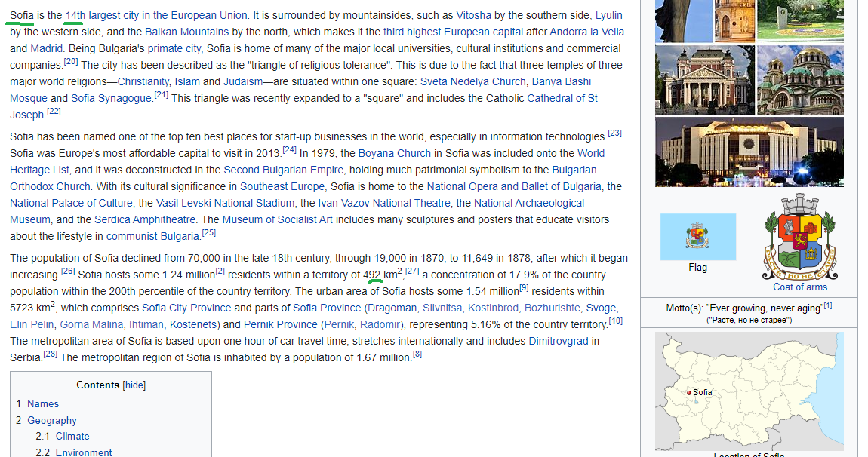Open the National Palace of Culture night photo
Screen dimensions: 868x457
coord(749,151)
